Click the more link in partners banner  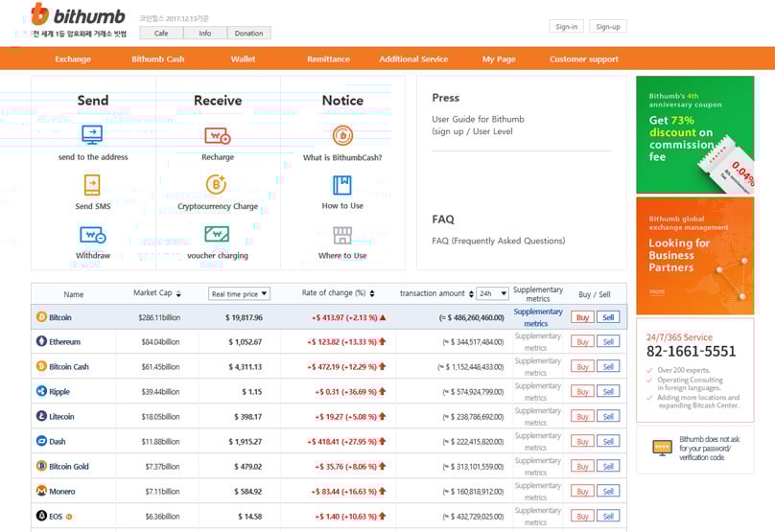(x=657, y=291)
